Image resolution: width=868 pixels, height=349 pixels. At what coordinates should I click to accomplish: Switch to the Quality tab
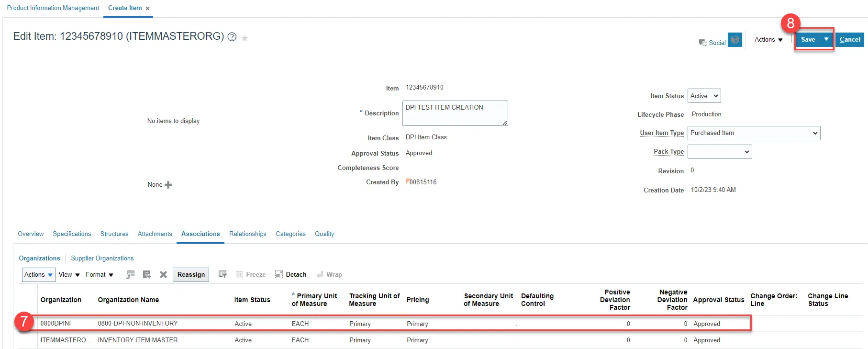(x=324, y=234)
